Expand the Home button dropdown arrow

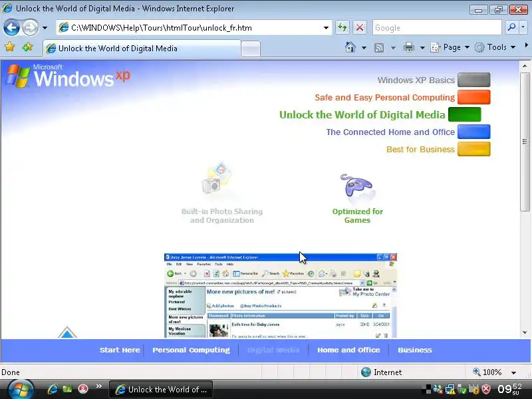(364, 47)
